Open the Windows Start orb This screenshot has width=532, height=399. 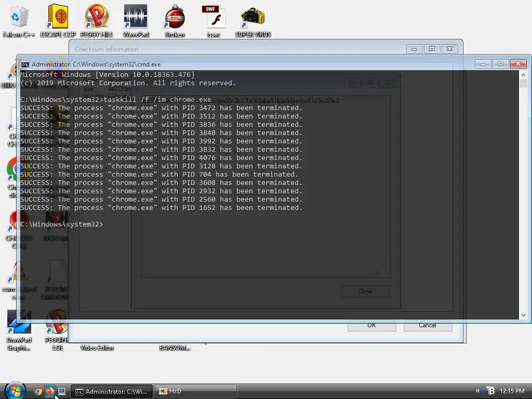(16, 391)
